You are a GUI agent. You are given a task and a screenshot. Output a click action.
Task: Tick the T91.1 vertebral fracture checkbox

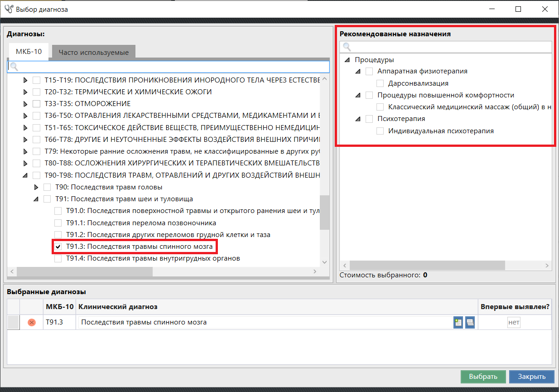[x=58, y=223]
